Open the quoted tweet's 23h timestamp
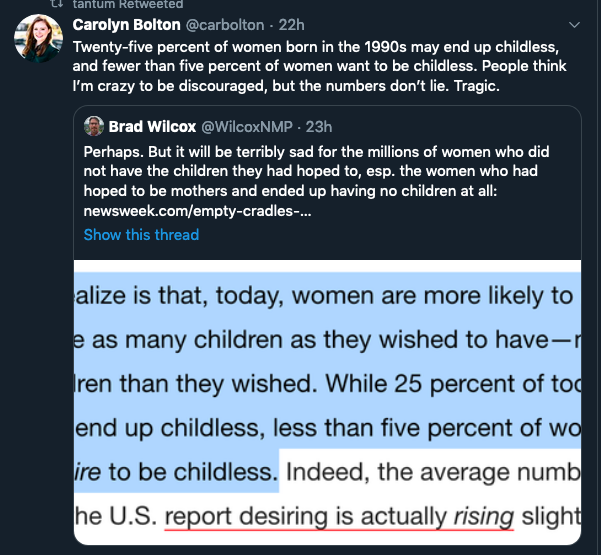The width and height of the screenshot is (601, 555). click(317, 126)
